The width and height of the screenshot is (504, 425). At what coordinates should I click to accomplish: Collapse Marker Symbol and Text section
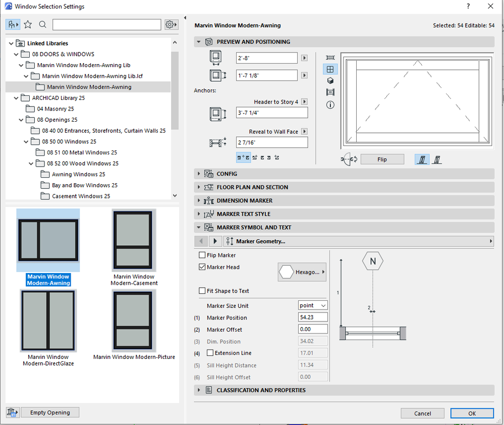point(199,227)
